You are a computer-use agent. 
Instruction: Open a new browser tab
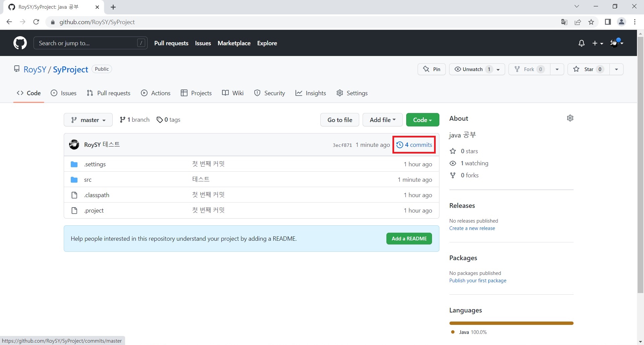113,7
